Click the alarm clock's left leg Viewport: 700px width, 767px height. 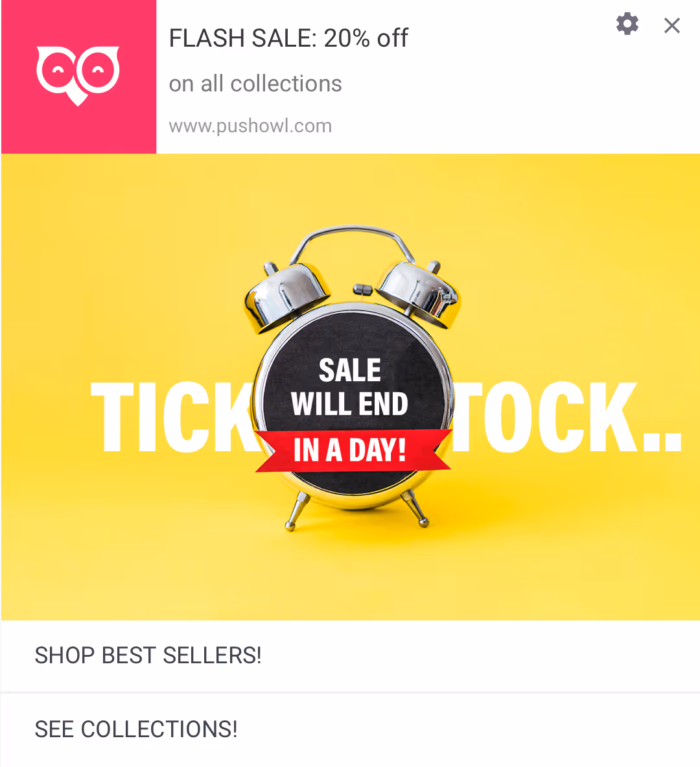tap(297, 512)
